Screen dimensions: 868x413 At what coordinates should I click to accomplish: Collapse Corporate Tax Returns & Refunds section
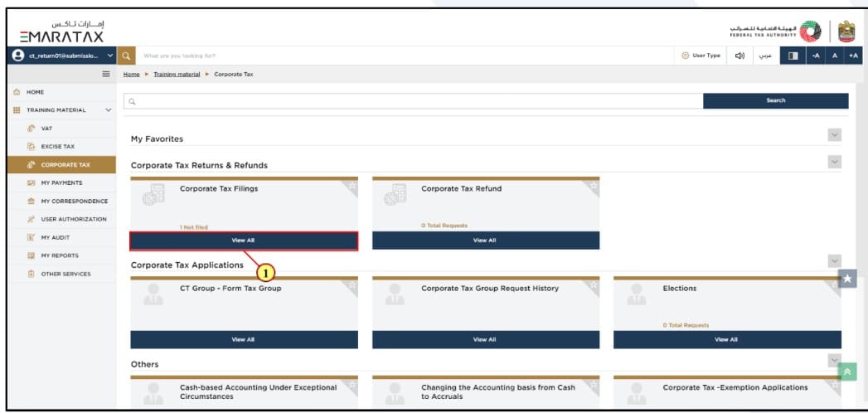[835, 162]
